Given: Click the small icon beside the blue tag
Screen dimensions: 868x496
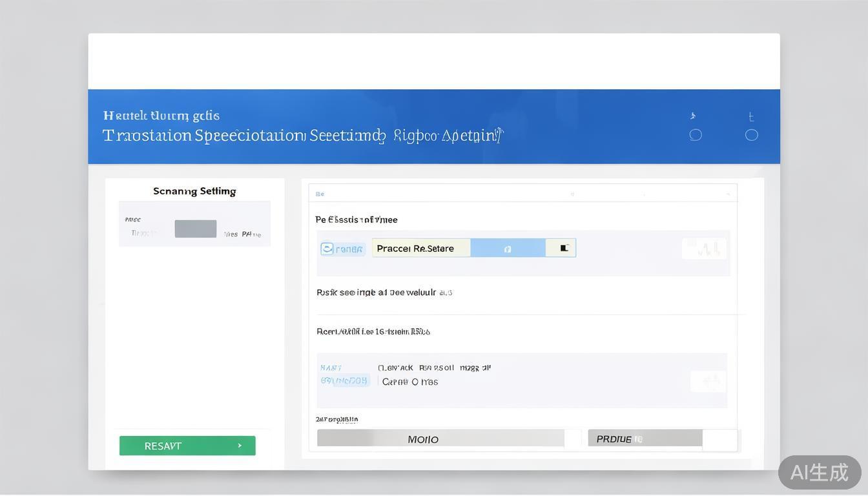Looking at the screenshot, I should (x=327, y=249).
